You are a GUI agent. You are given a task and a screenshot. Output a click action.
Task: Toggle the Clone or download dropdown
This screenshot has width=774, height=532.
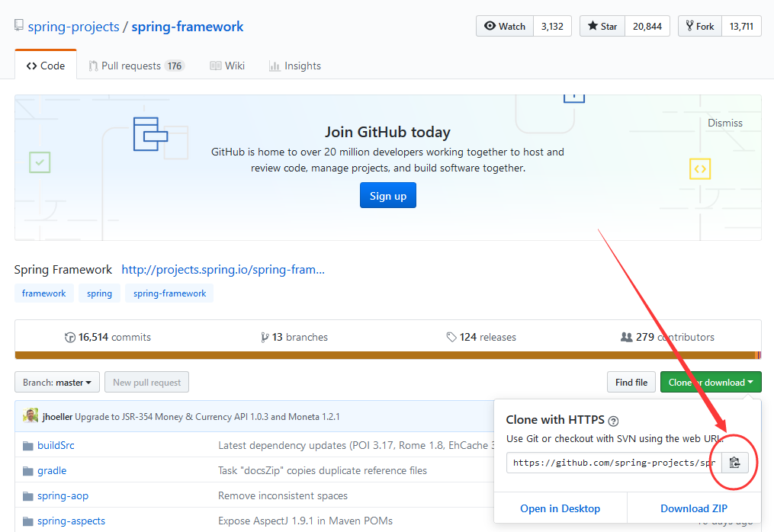click(711, 383)
